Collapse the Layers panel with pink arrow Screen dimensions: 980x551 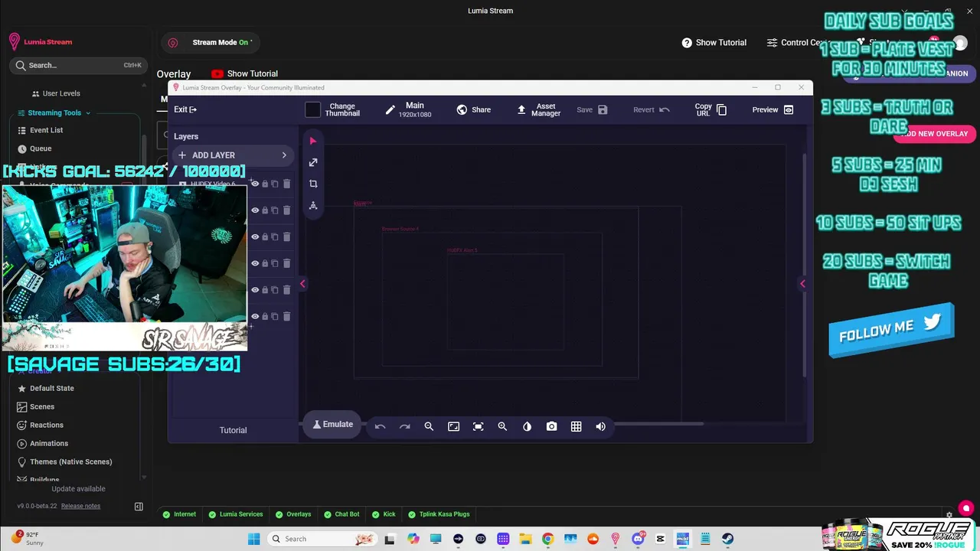(302, 284)
